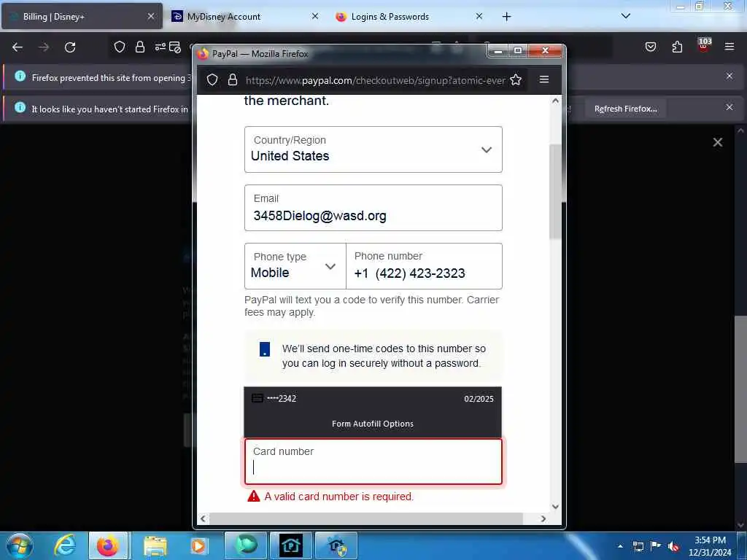
Task: Click the volume speaker tray icon
Action: click(673, 546)
